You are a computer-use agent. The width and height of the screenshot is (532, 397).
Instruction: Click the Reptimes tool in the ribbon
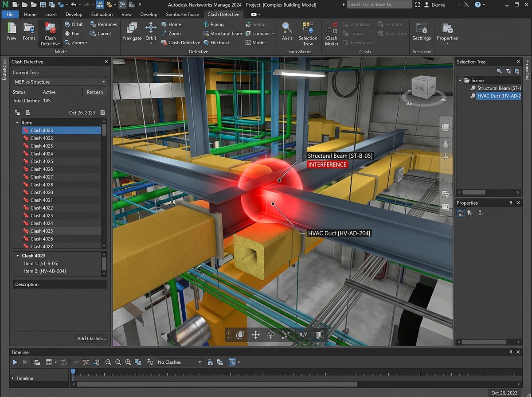coord(103,24)
